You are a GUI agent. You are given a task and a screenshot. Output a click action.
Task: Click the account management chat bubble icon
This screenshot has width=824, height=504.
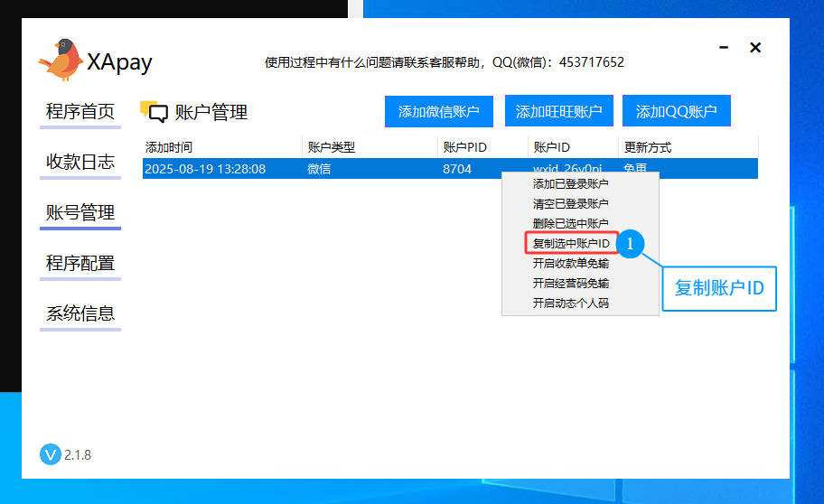(x=155, y=112)
